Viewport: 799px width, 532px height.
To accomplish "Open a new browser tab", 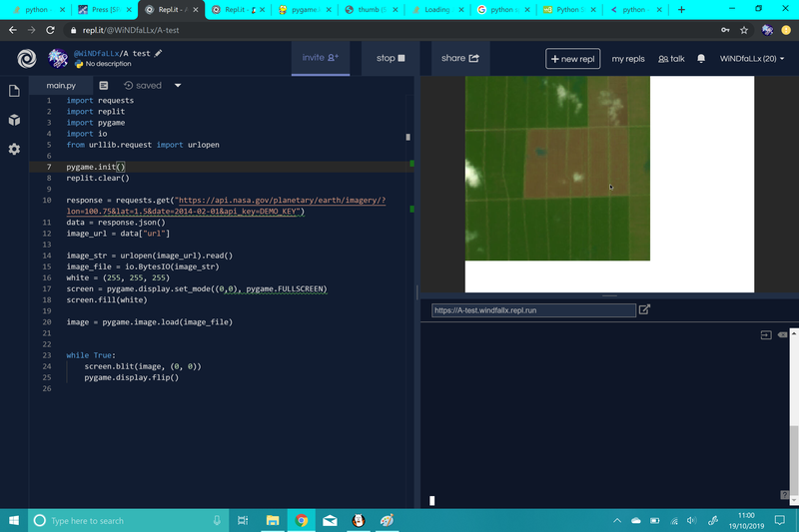I will pos(681,10).
